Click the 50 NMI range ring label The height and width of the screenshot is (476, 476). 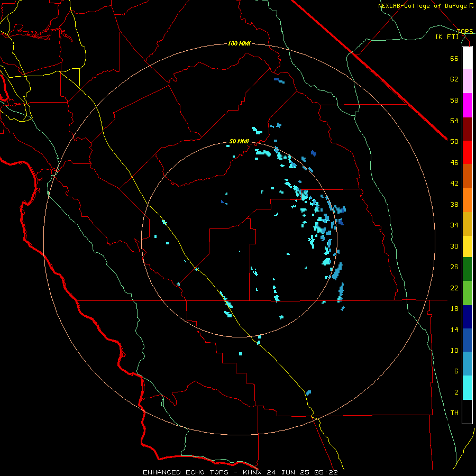239,141
